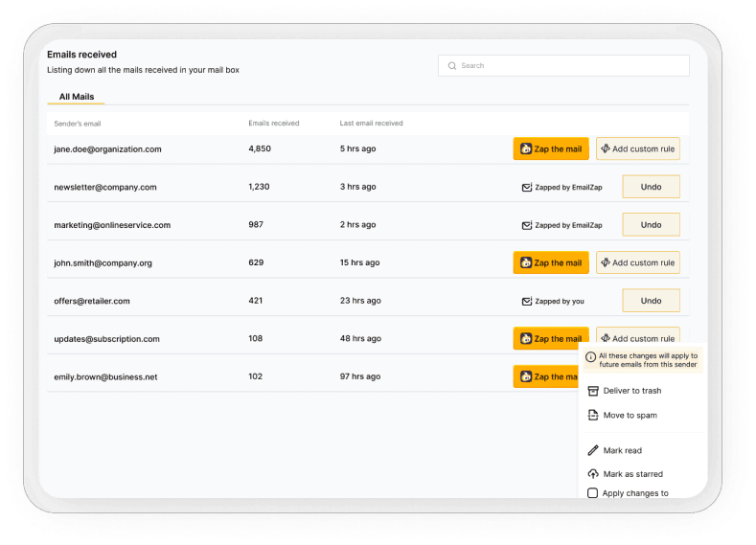
Task: Click the 4,850 emails count
Action: pyautogui.click(x=260, y=148)
